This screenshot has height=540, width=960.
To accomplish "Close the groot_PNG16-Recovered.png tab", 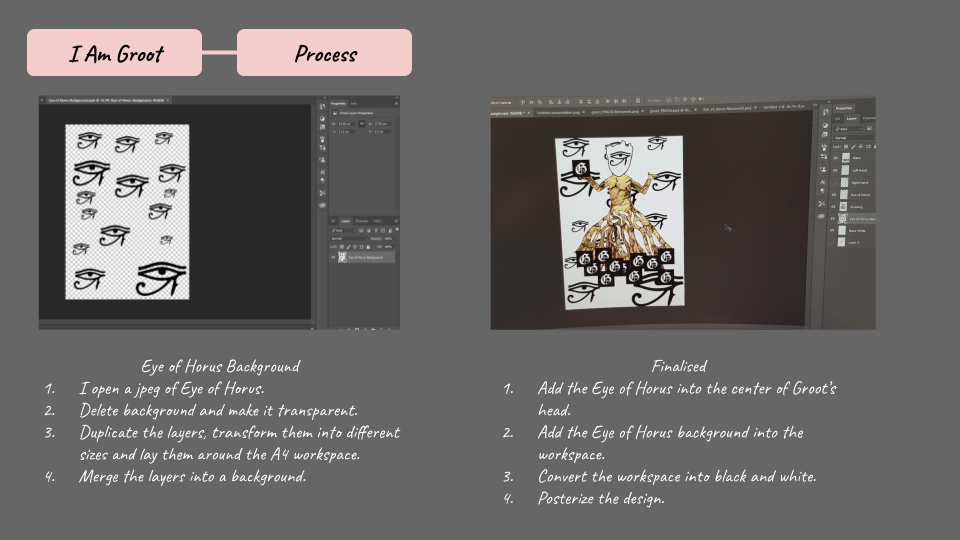I will click(x=642, y=111).
